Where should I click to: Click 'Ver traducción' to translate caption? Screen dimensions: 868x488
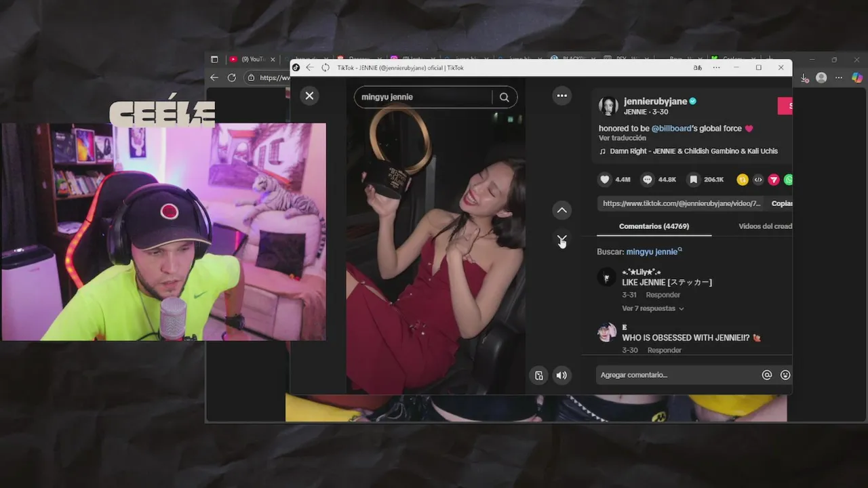623,138
